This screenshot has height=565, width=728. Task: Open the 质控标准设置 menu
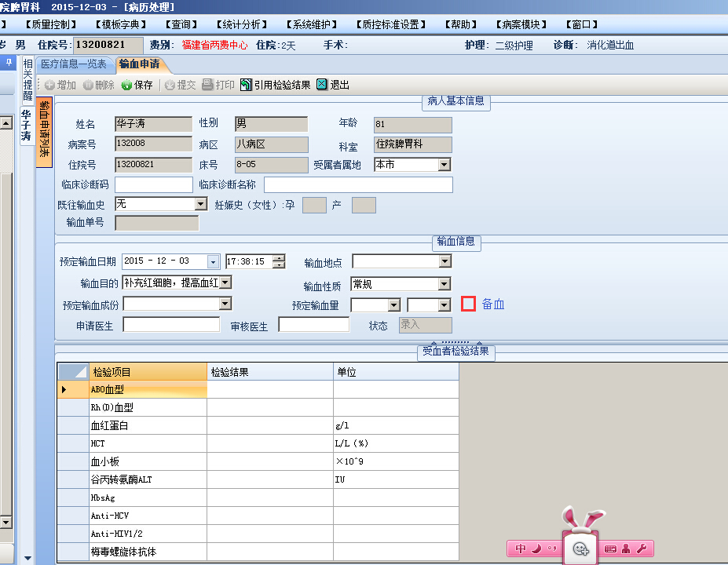[391, 24]
